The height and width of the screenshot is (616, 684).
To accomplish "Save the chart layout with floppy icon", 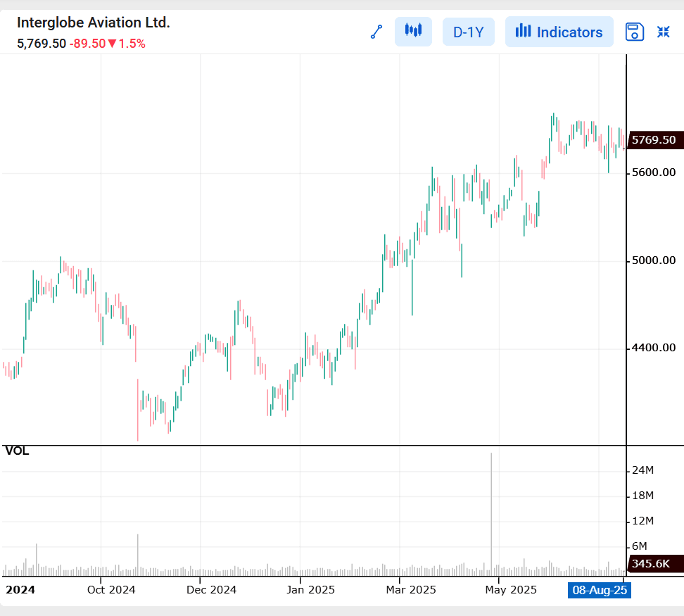I will coord(634,32).
